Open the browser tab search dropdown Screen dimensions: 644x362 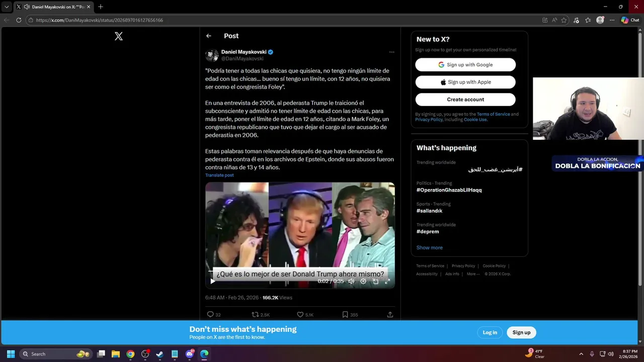pos(7,7)
